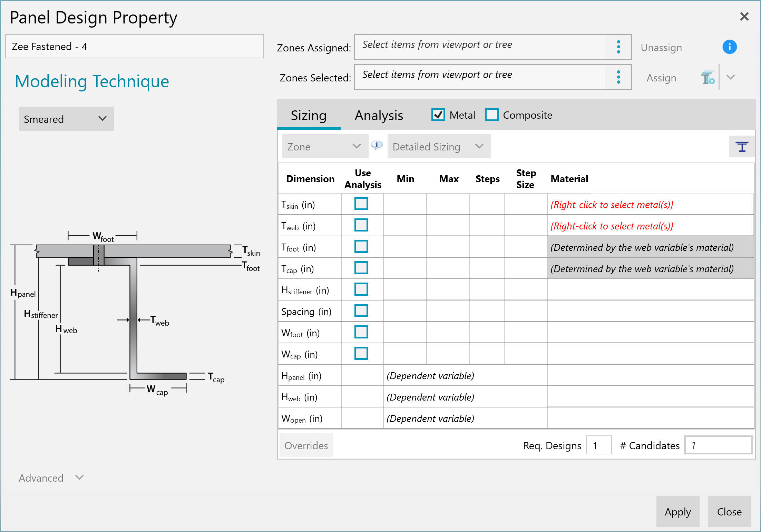The height and width of the screenshot is (532, 761).
Task: Click the Modeling Technique heading
Action: pos(92,81)
